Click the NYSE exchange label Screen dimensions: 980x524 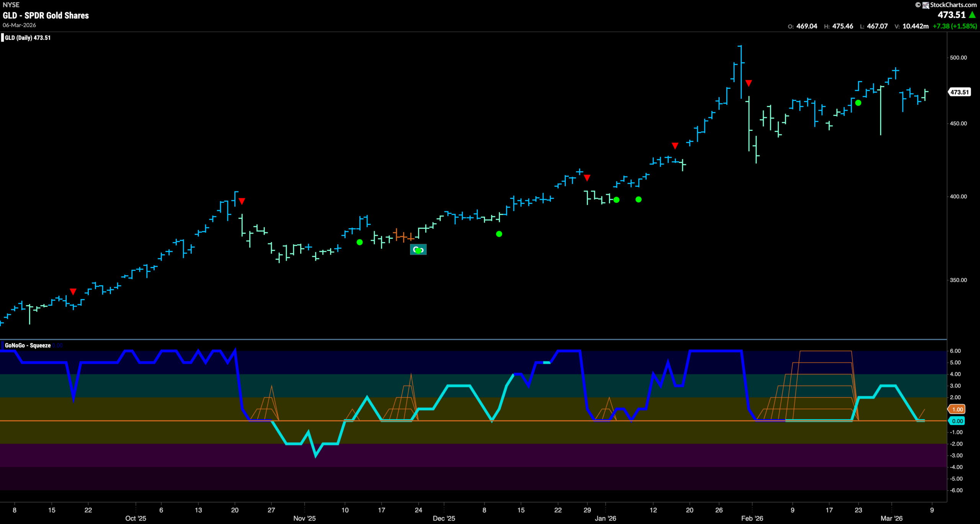point(11,5)
